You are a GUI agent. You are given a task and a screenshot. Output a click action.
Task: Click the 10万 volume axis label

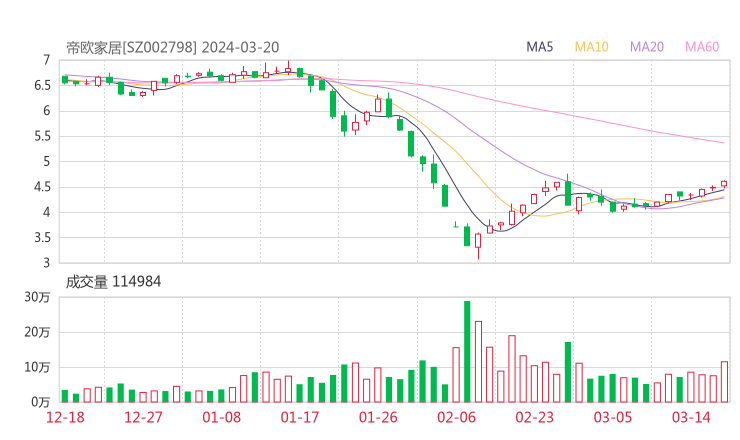click(x=37, y=367)
